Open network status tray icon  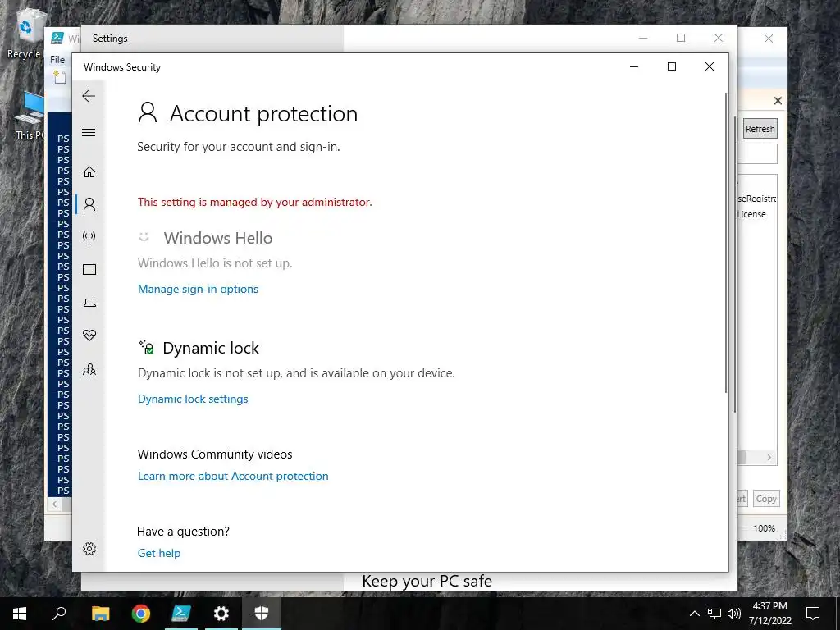tap(714, 614)
